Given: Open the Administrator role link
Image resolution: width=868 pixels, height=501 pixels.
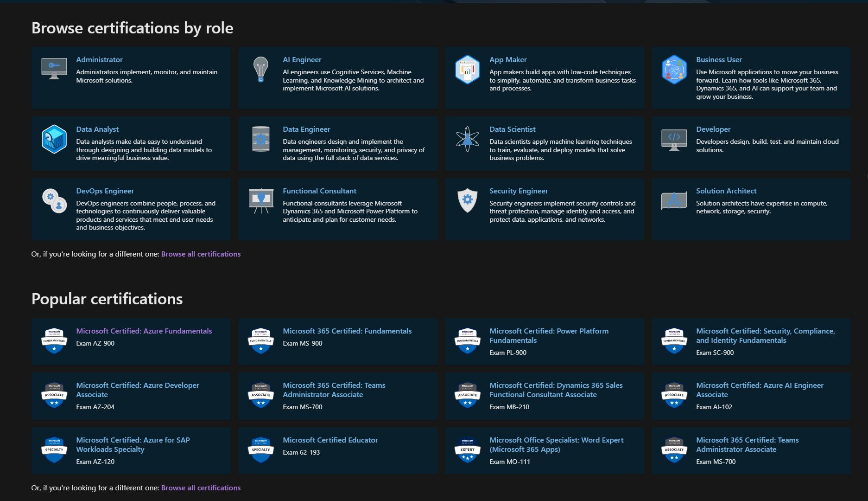Looking at the screenshot, I should (x=99, y=60).
